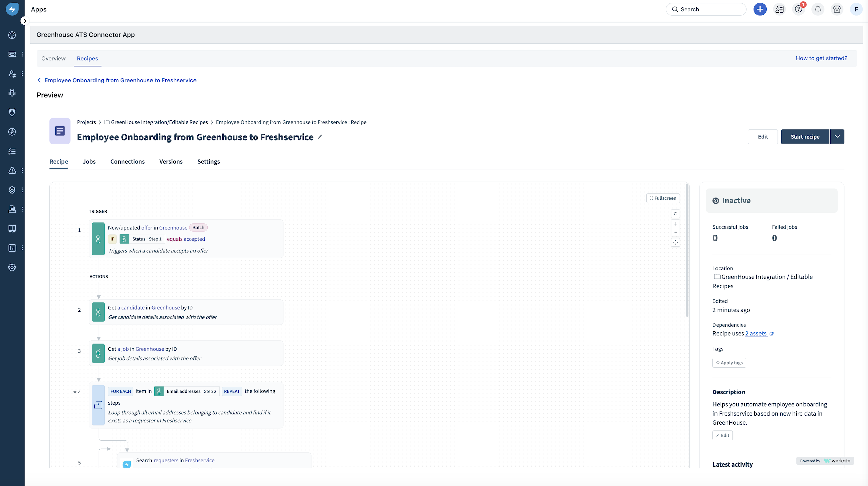Click in the Search field
This screenshot has height=486, width=868.
pyautogui.click(x=706, y=9)
